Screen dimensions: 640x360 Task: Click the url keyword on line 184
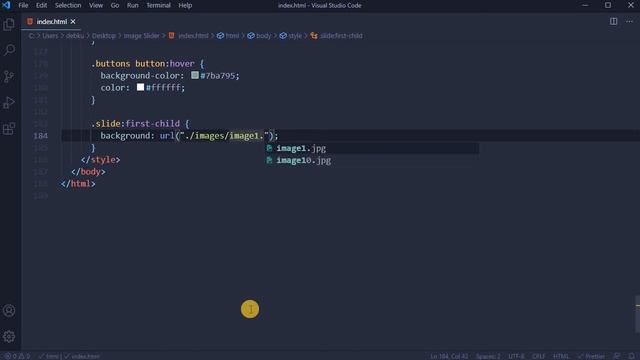[167, 136]
